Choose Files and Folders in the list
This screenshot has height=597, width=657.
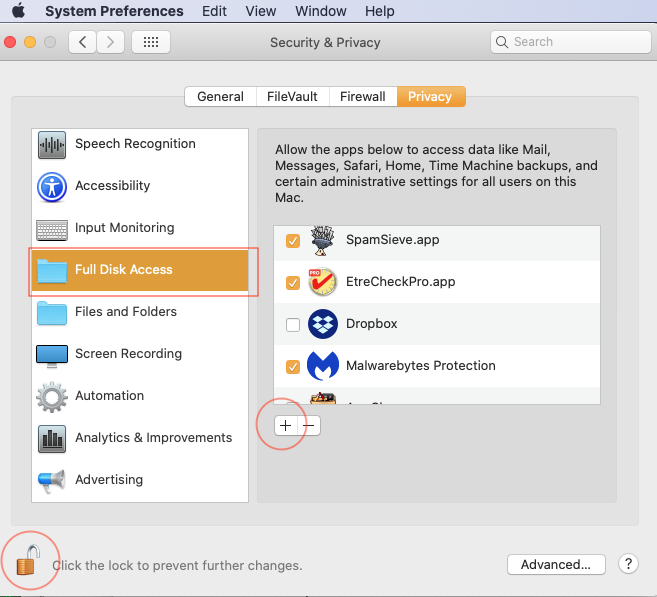(140, 312)
